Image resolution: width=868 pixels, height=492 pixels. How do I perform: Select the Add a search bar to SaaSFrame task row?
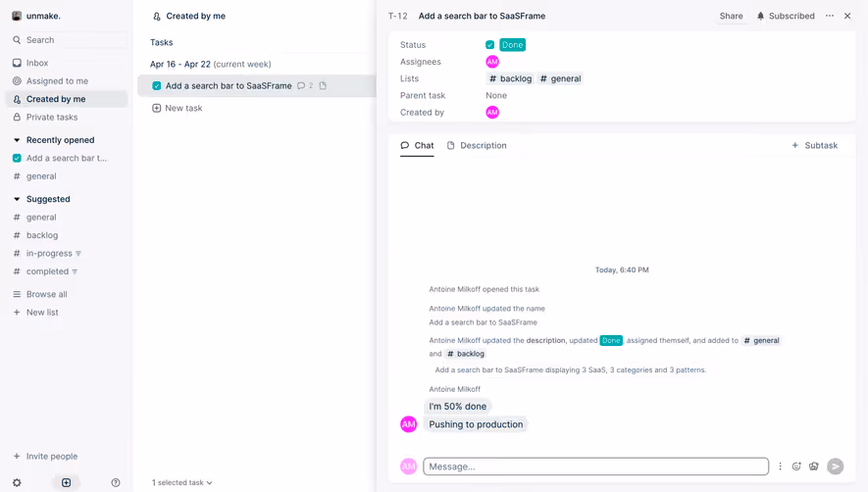click(257, 86)
